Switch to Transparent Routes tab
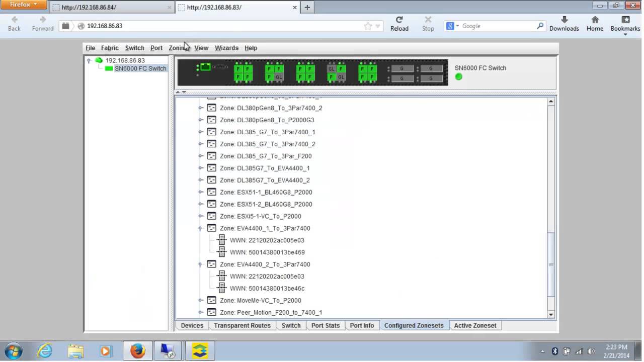The width and height of the screenshot is (644, 362). tap(242, 326)
